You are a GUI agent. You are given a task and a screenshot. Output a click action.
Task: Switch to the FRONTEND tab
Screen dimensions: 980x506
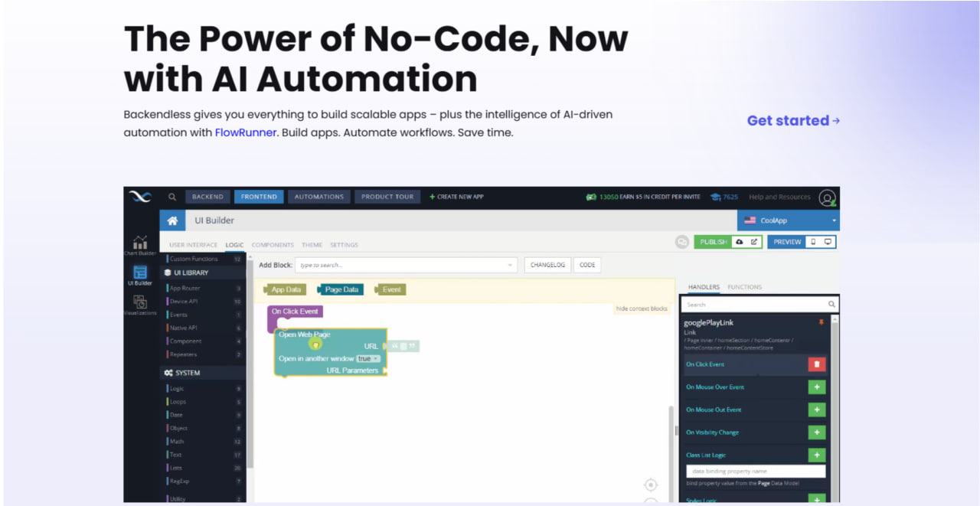(259, 197)
